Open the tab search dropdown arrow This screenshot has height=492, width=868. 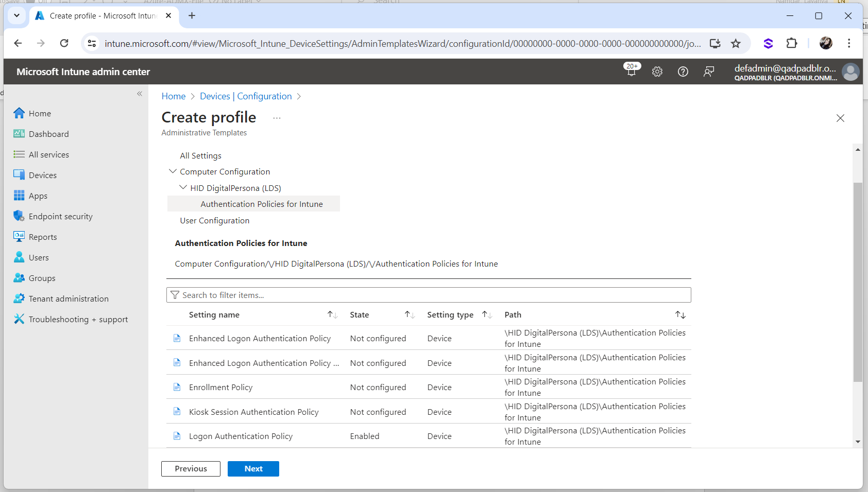(16, 15)
